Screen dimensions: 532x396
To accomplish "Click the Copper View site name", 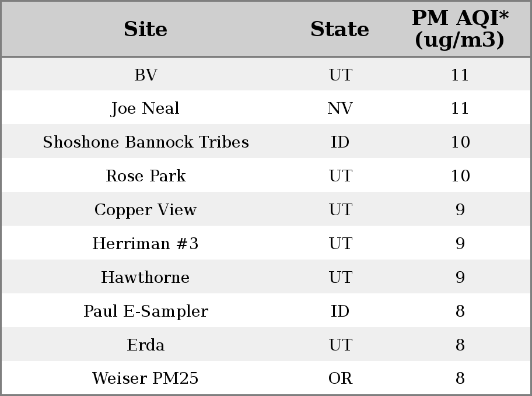I will pos(146,210).
